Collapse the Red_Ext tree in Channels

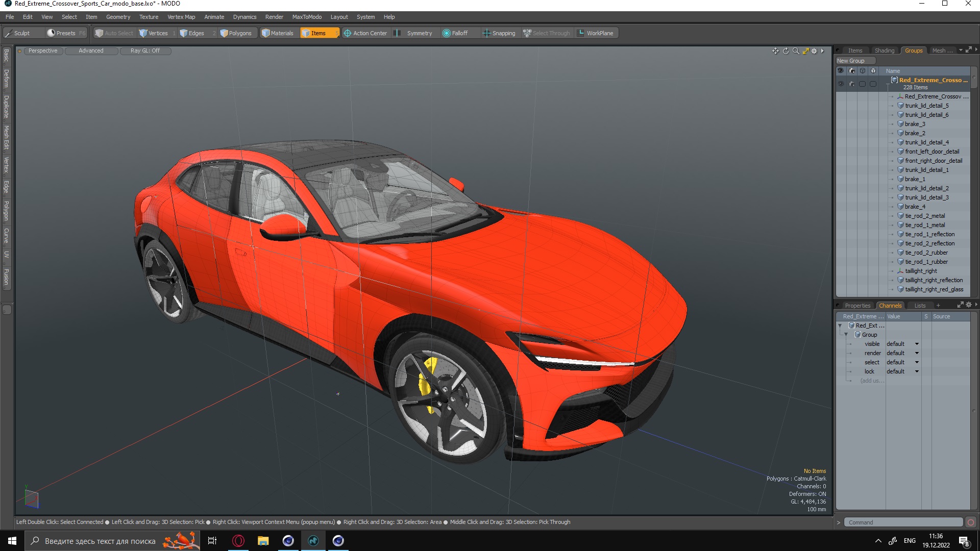pyautogui.click(x=840, y=325)
